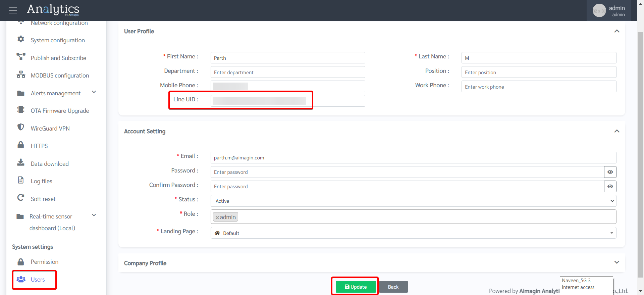Click the Email input field
The height and width of the screenshot is (295, 644).
[413, 158]
